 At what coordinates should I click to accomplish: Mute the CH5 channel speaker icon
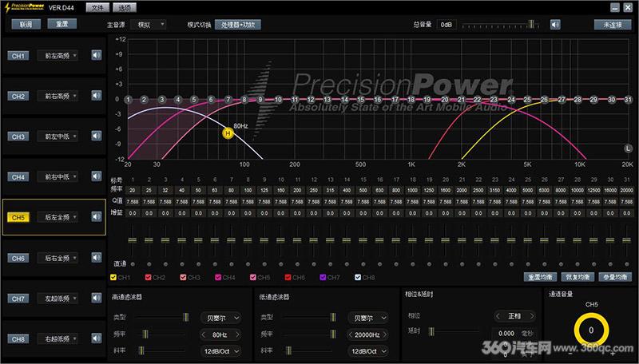(x=96, y=217)
